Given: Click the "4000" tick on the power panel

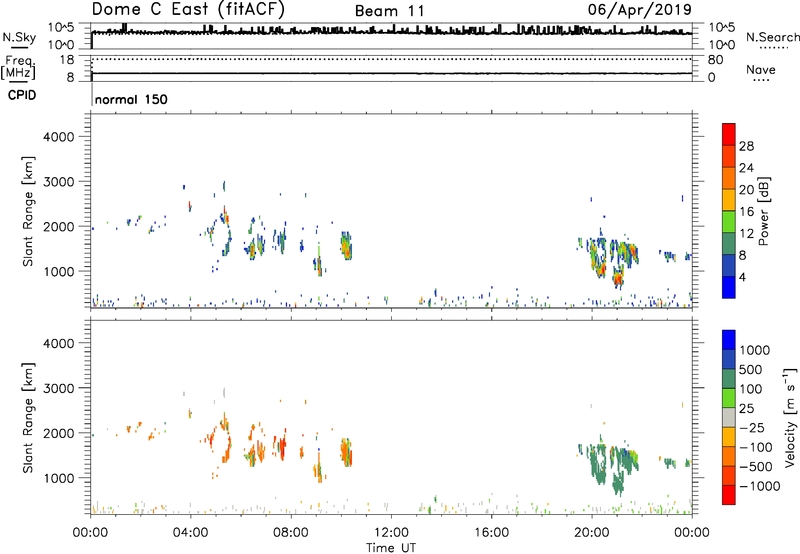Looking at the screenshot, I should coord(59,137).
